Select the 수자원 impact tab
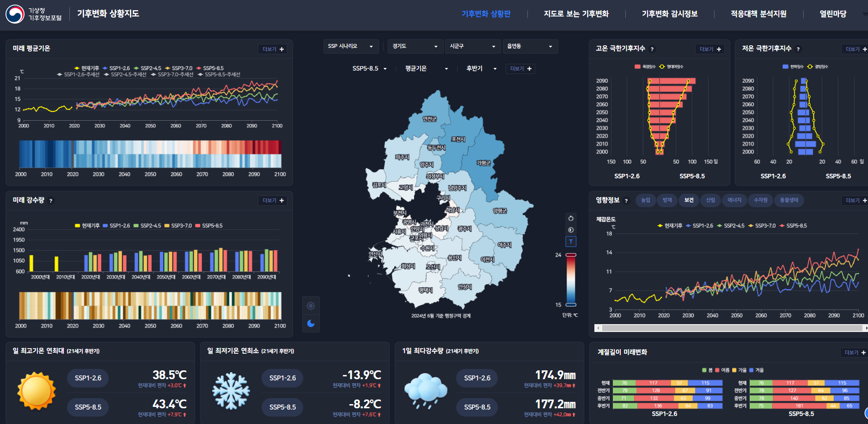Screen dimensions: 868x424 [760, 200]
